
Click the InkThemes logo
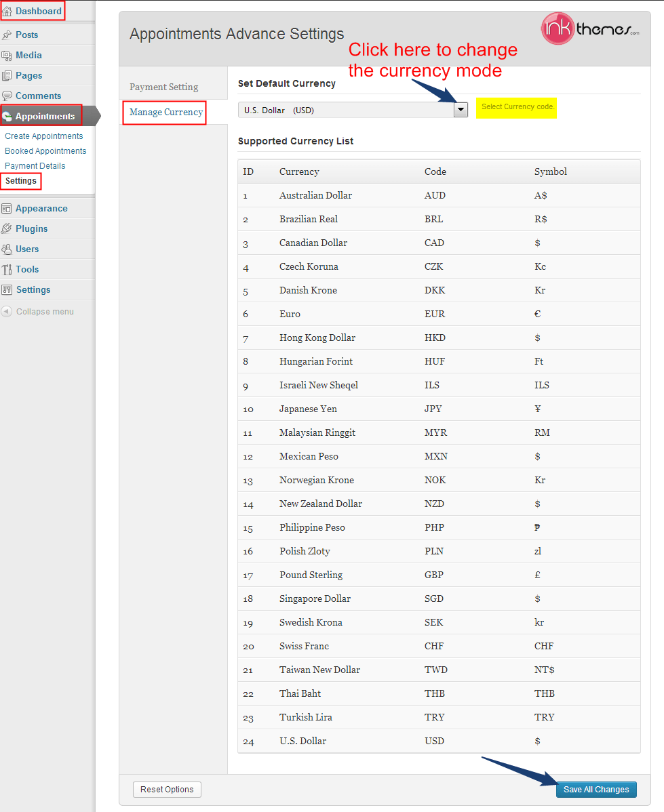click(x=590, y=28)
